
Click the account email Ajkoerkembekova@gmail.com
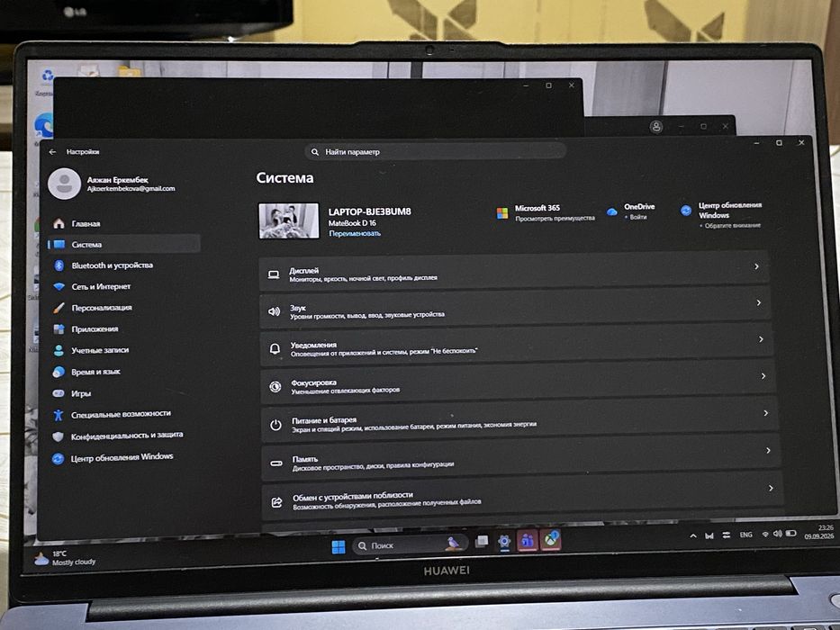click(131, 189)
